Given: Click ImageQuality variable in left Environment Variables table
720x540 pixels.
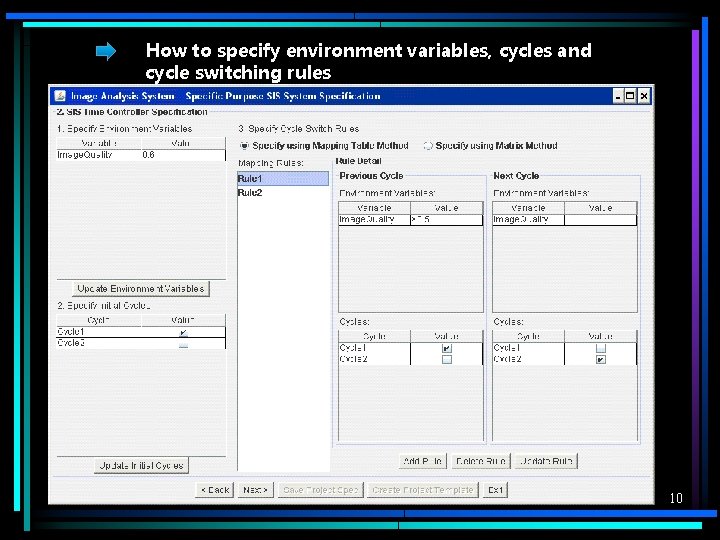Looking at the screenshot, I should coord(99,155).
